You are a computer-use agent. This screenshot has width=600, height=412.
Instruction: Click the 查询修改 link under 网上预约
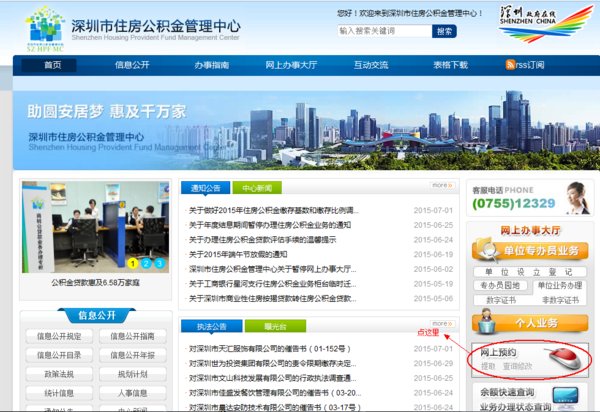(x=517, y=366)
